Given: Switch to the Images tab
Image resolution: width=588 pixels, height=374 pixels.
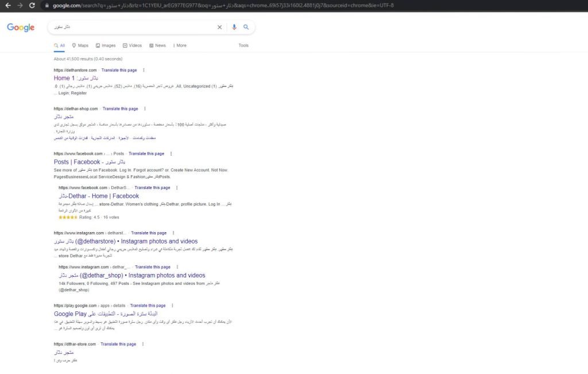Looking at the screenshot, I should pos(106,45).
